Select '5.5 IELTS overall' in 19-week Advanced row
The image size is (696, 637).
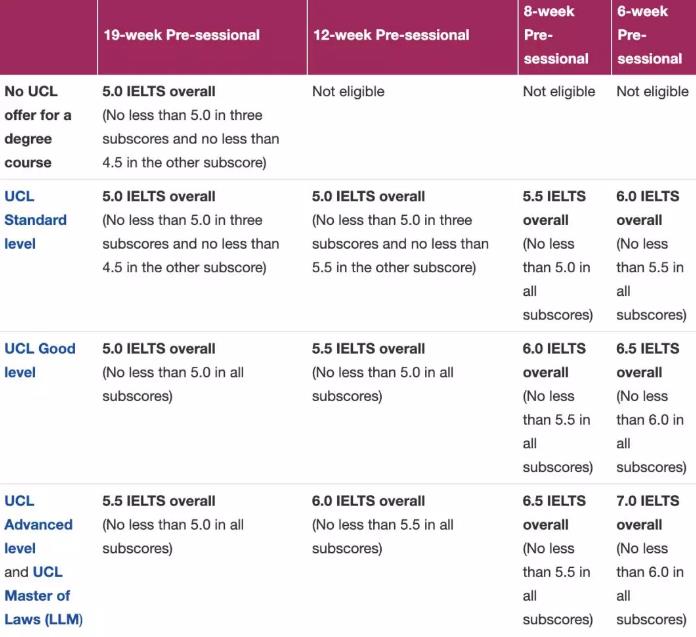(158, 500)
